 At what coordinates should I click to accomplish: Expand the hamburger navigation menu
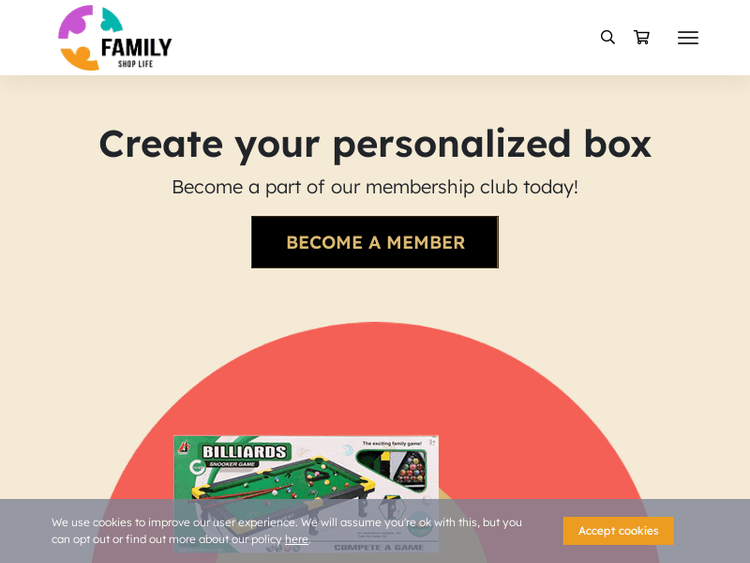688,37
